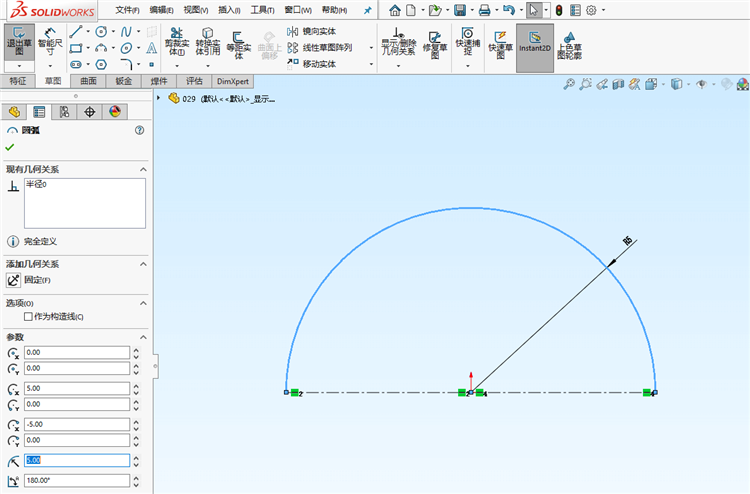Collapse the 添加几何关系 section
This screenshot has width=750, height=494.
143,264
